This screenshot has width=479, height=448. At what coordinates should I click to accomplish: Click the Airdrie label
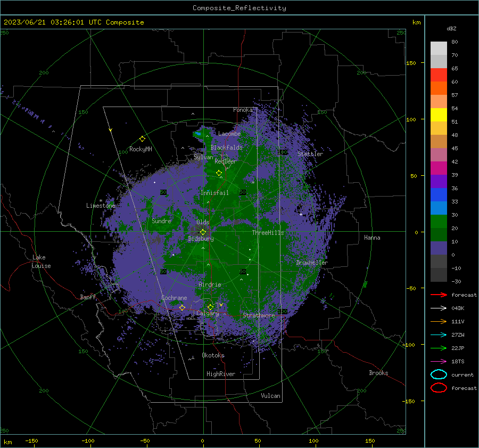(210, 284)
